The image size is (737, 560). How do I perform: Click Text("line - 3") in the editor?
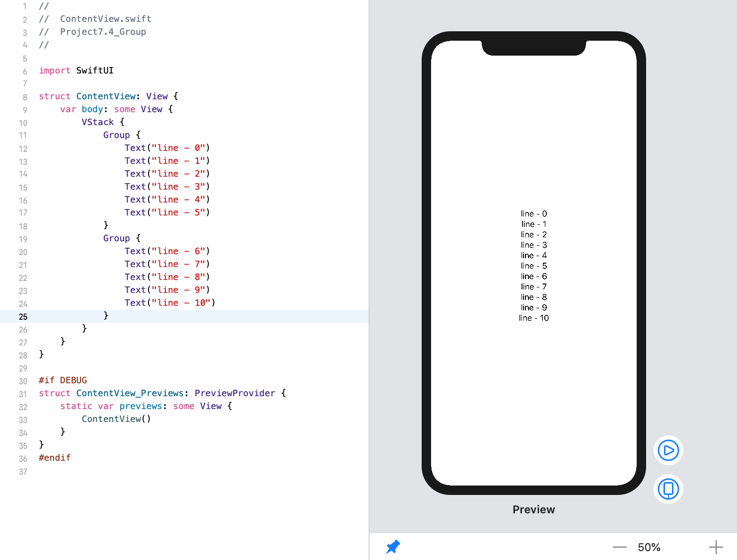(167, 187)
